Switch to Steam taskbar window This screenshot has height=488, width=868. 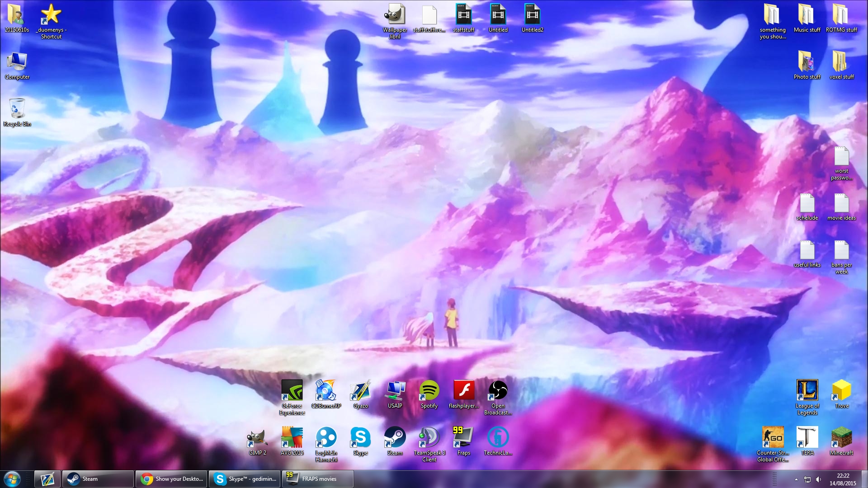click(98, 479)
